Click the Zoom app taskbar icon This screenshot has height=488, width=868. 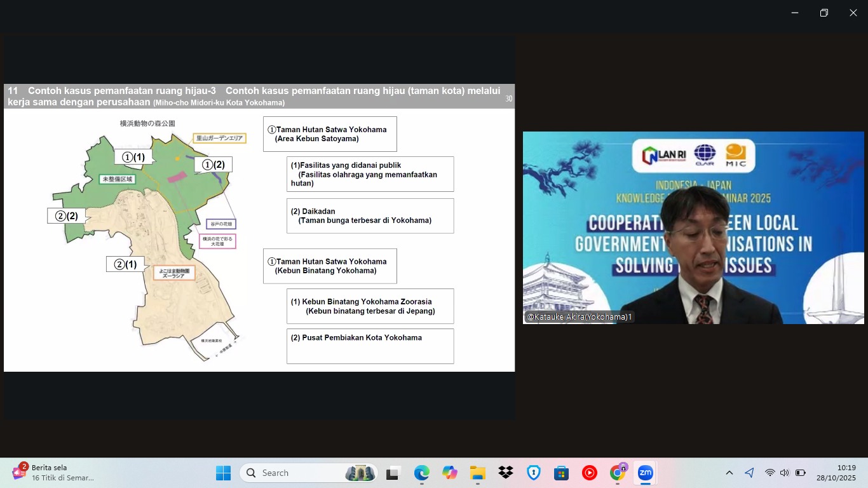coord(645,473)
